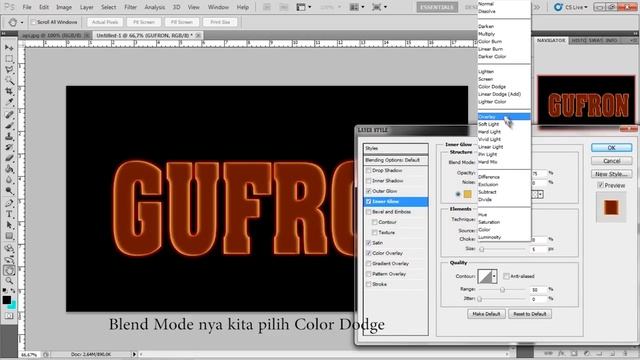This screenshot has width=640, height=360.
Task: Enable the Drop Shadow style checkbox
Action: point(369,170)
